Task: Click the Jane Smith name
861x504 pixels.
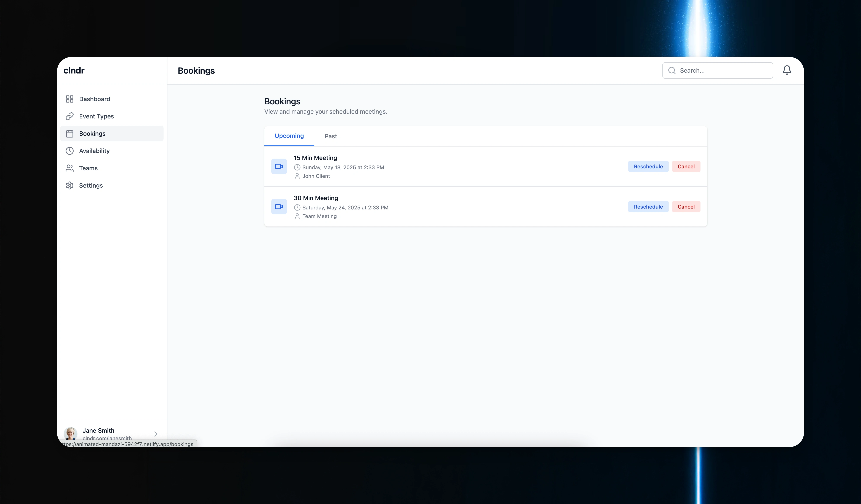Action: click(x=98, y=431)
